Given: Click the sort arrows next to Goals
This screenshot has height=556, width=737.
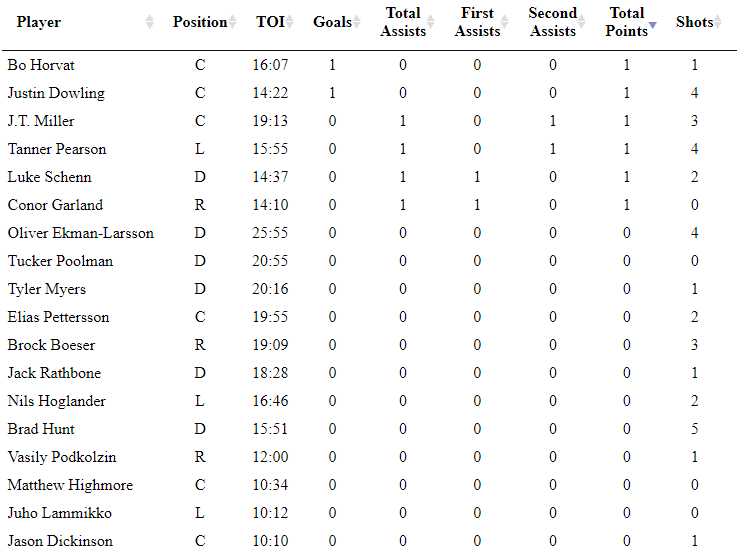Looking at the screenshot, I should pos(357,22).
